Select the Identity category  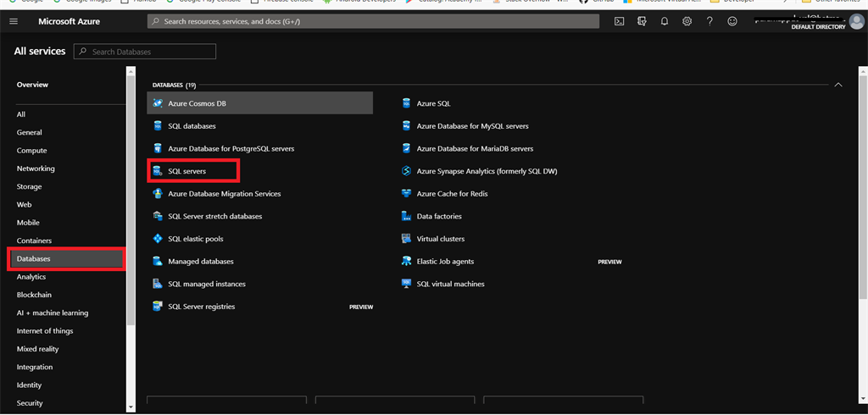(x=30, y=385)
